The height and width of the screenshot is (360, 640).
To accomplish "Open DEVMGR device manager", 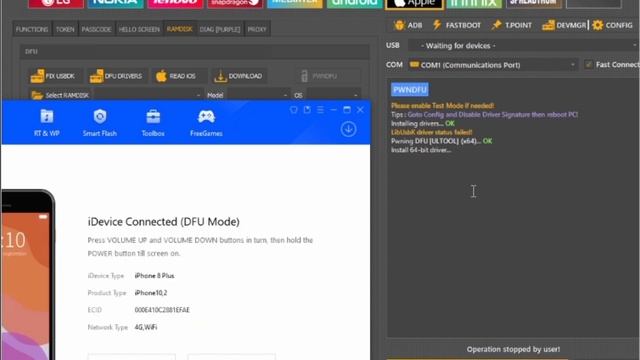I will 564,25.
